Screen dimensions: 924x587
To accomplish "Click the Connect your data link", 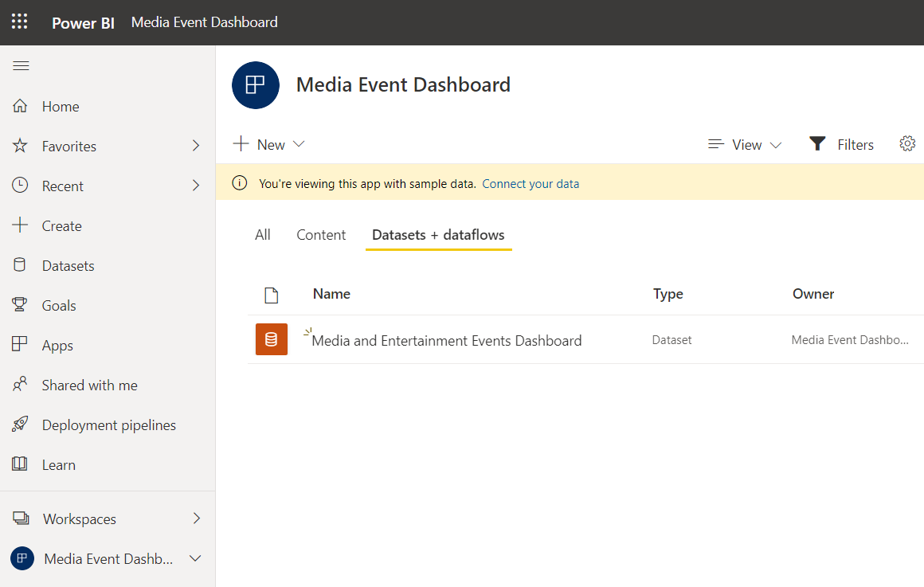I will click(531, 184).
